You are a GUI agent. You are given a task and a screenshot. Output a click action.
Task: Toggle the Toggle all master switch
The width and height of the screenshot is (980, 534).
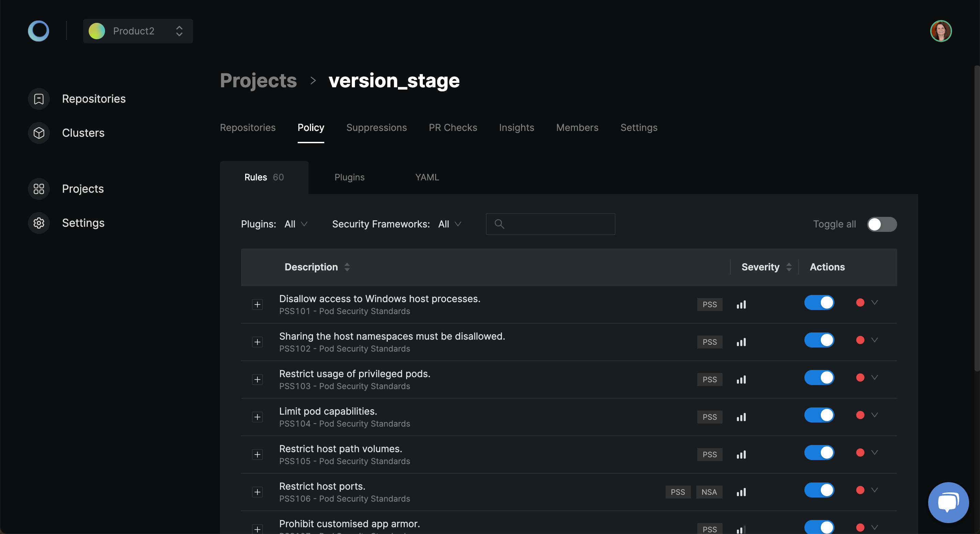pyautogui.click(x=882, y=224)
